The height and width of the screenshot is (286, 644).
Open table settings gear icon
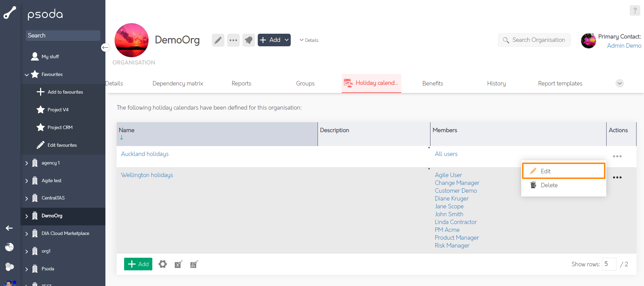point(163,264)
